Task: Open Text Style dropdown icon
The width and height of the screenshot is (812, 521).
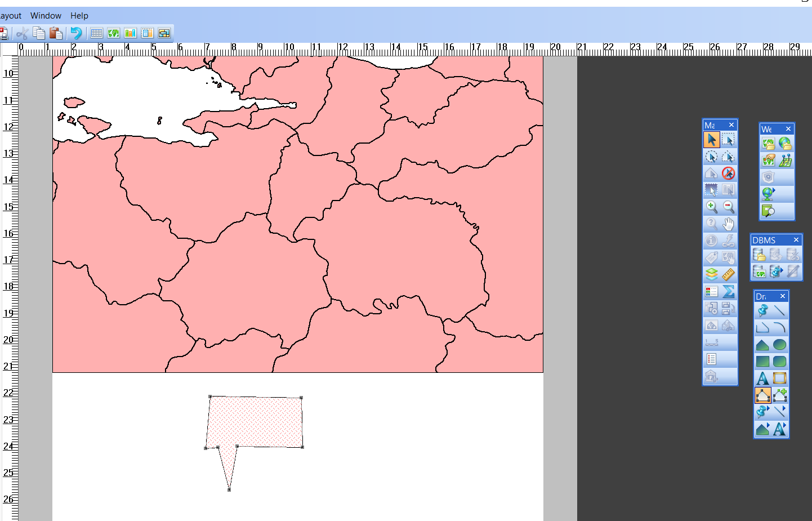Action: pos(779,429)
